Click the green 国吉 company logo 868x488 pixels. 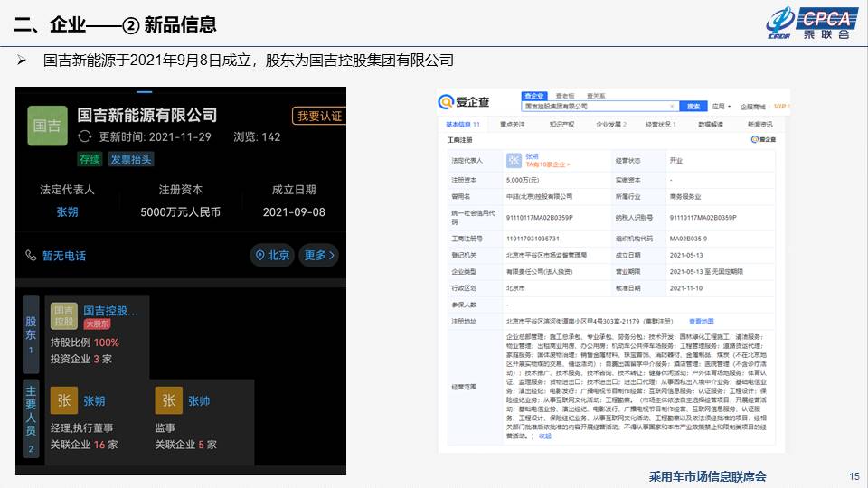47,126
